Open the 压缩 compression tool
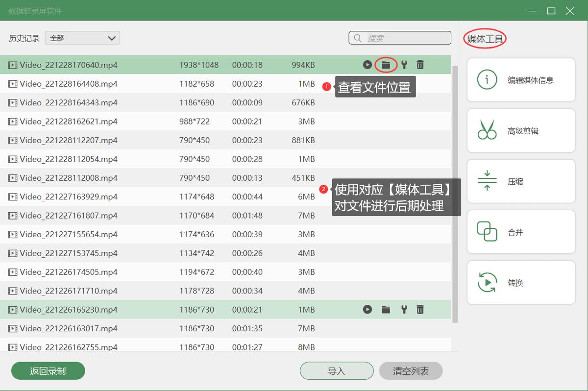 (x=520, y=181)
